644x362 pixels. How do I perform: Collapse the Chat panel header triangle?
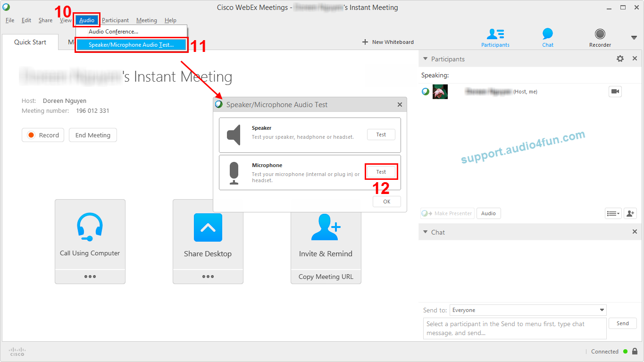coord(425,232)
